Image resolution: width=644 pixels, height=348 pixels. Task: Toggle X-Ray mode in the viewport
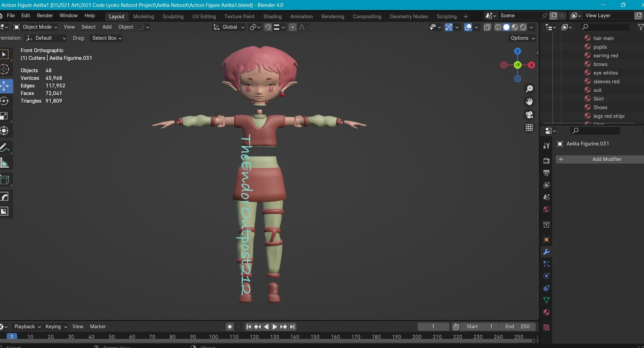coord(487,27)
